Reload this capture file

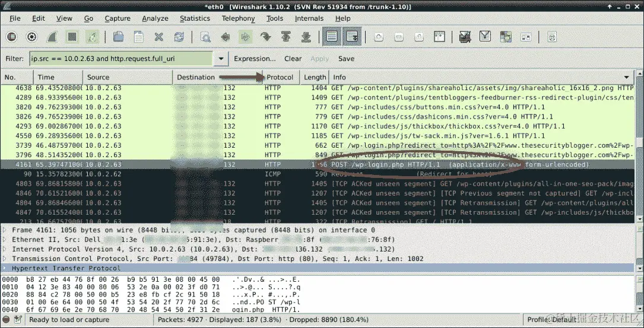tap(179, 37)
